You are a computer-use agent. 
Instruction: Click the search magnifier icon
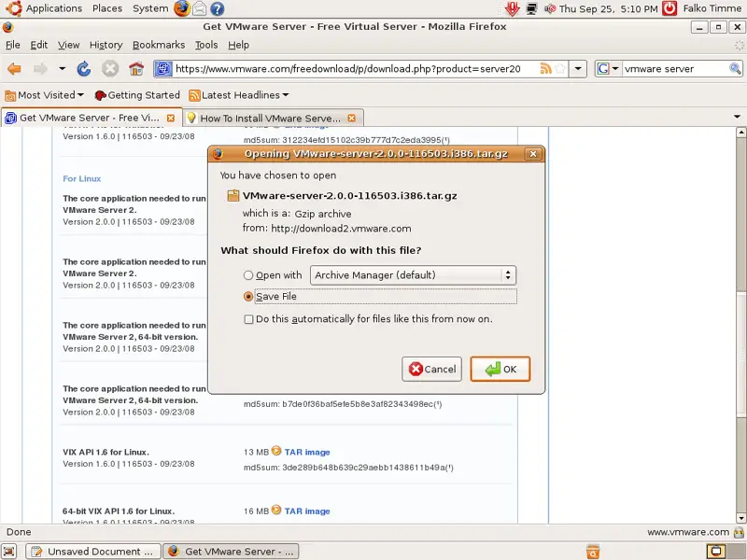point(735,68)
